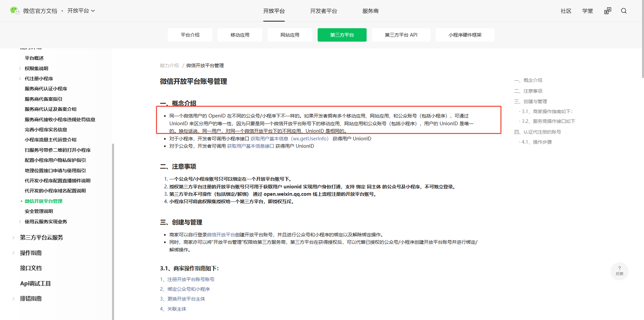Open the 接口文档 sidebar section

point(31,268)
